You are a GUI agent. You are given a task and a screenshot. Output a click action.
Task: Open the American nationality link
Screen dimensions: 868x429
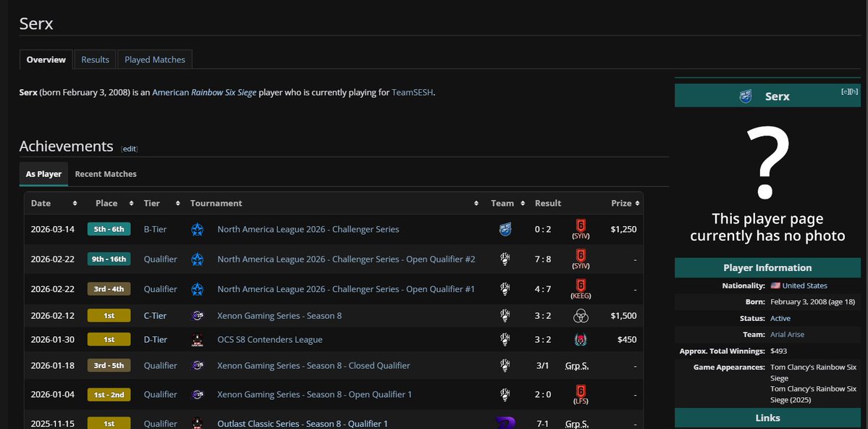point(171,93)
